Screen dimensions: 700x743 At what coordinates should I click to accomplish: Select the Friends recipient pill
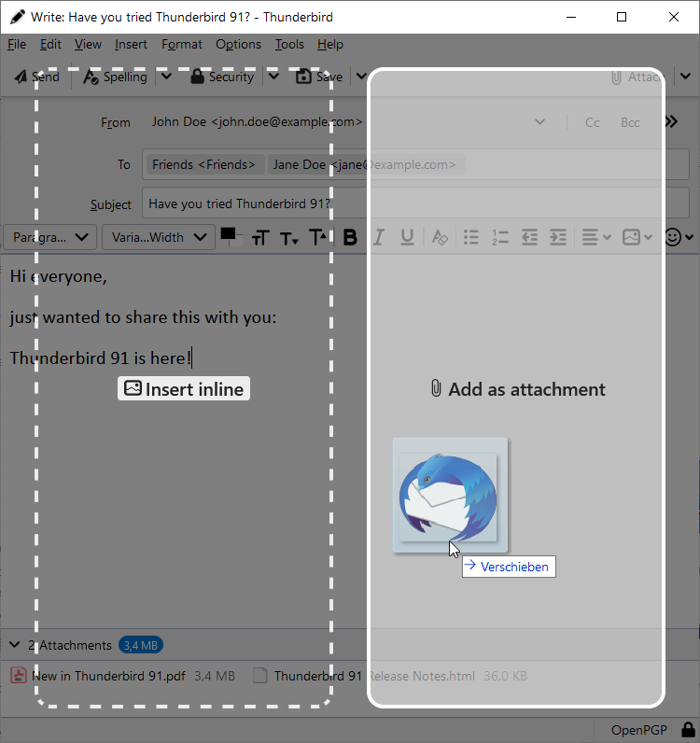(204, 164)
